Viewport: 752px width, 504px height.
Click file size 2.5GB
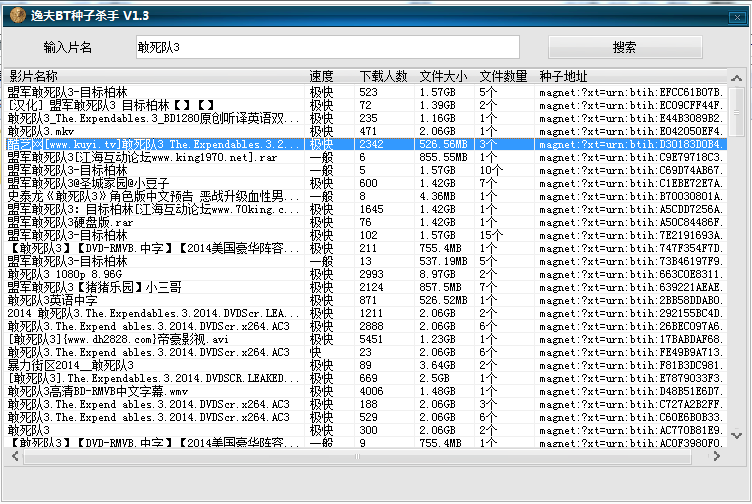(x=435, y=378)
